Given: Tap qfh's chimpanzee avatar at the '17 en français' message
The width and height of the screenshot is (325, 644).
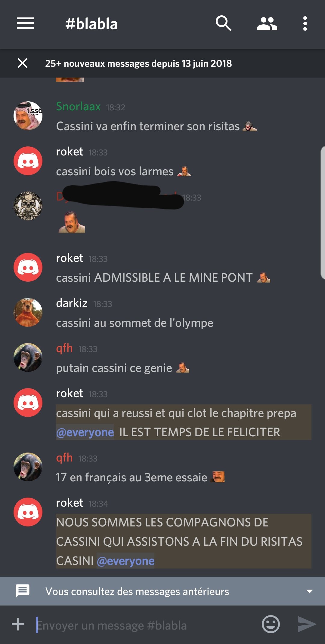Looking at the screenshot, I should coord(28,467).
